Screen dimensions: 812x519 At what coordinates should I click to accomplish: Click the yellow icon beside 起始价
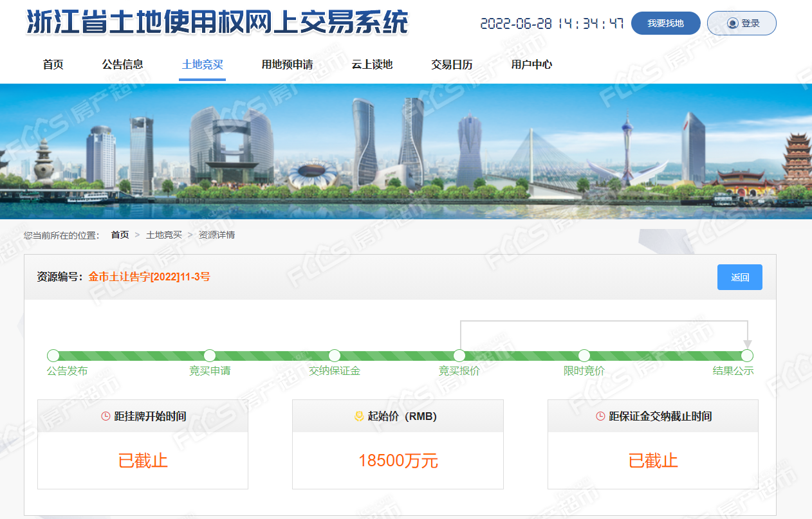click(x=359, y=416)
